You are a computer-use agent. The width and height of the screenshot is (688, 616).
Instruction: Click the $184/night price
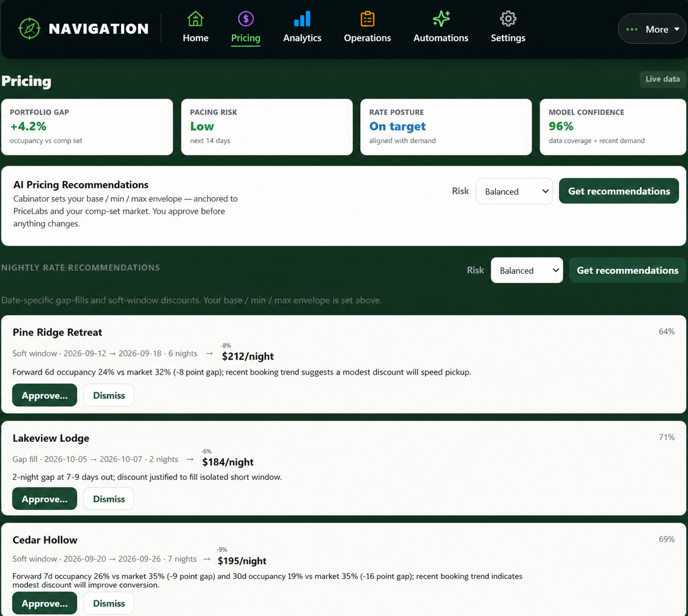point(228,462)
